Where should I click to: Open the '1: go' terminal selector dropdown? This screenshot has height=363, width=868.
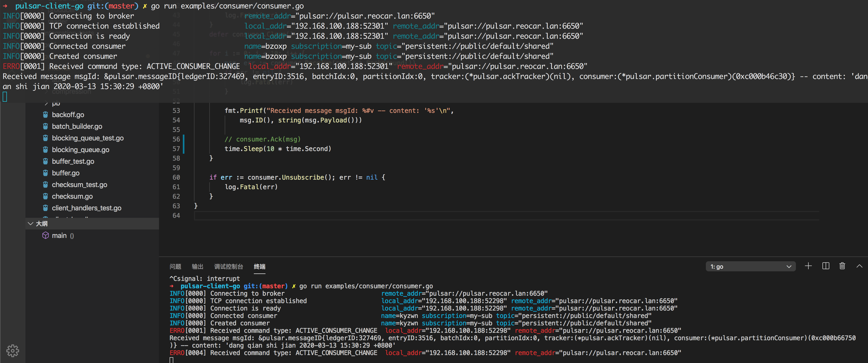751,266
